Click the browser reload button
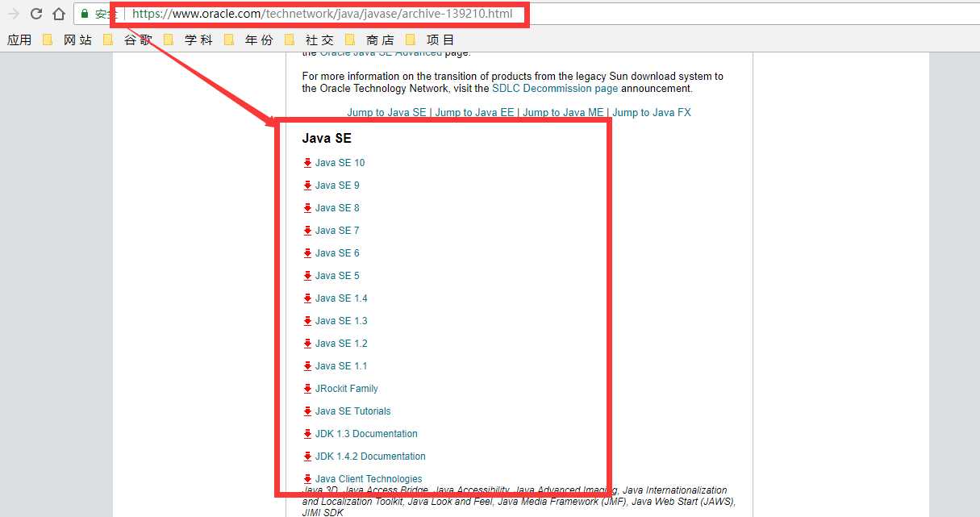980x517 pixels. tap(35, 14)
